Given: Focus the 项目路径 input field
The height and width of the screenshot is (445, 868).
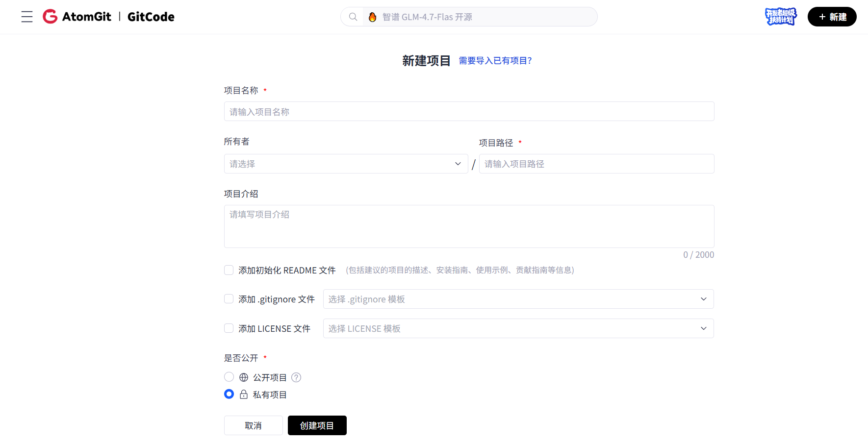Looking at the screenshot, I should coord(597,164).
